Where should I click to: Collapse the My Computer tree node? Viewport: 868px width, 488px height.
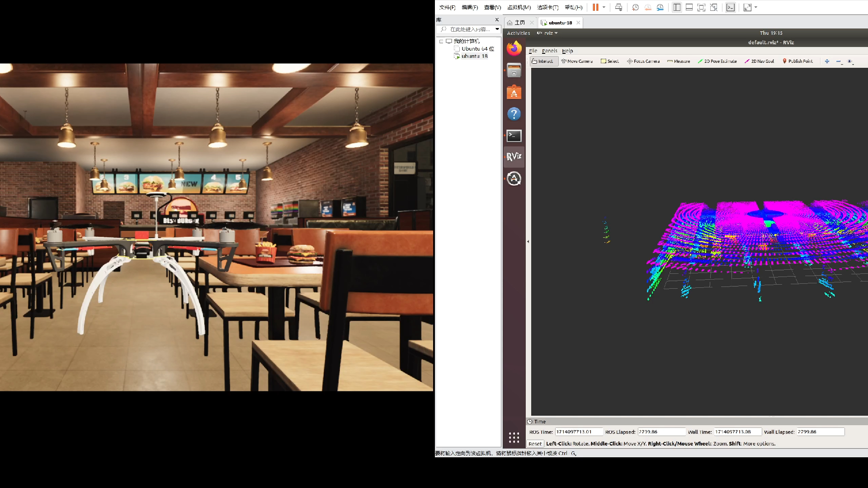[x=441, y=41]
